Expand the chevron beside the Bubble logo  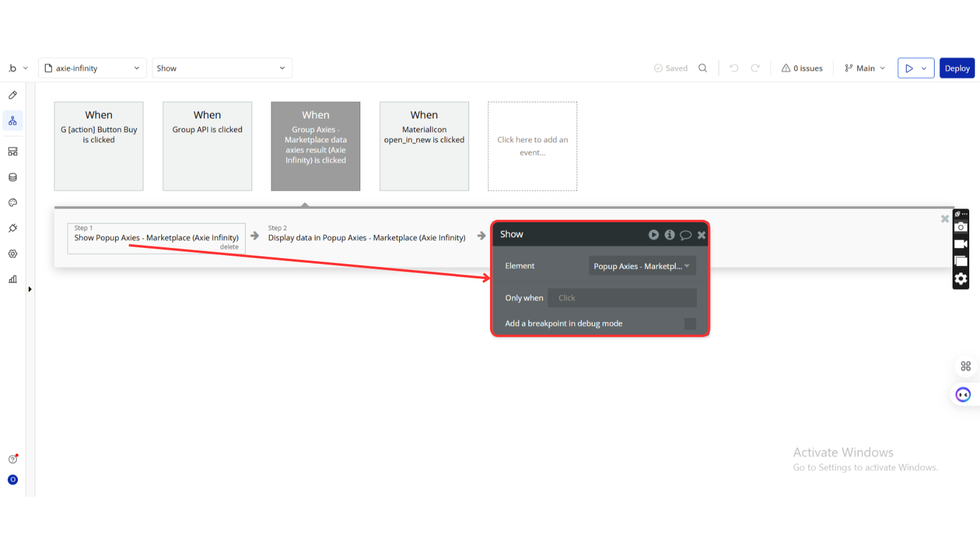pyautogui.click(x=25, y=68)
